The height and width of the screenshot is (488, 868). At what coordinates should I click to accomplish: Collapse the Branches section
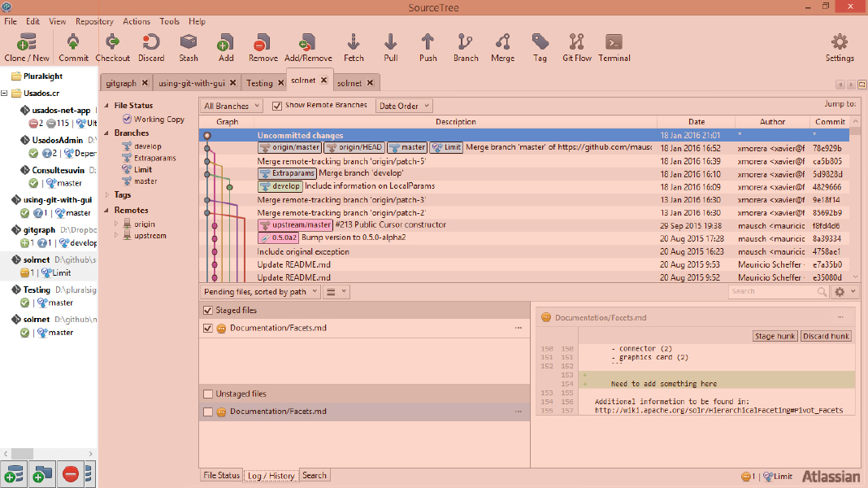coord(106,133)
